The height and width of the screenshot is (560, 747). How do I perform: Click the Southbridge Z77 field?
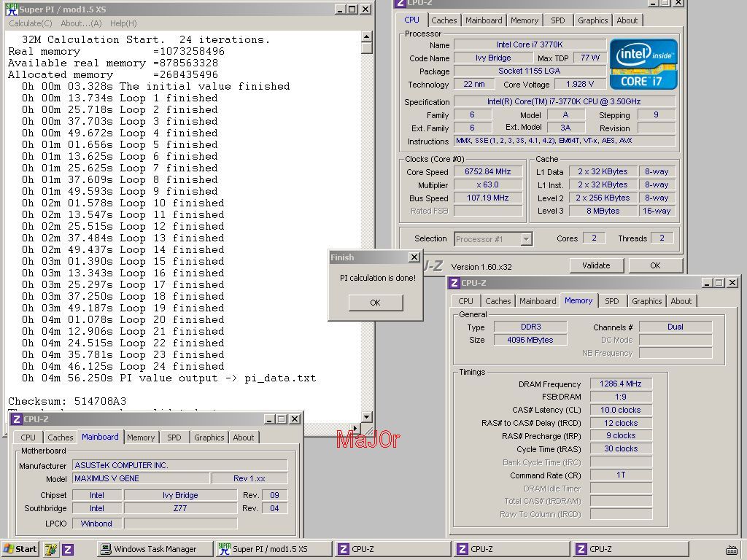(x=180, y=508)
